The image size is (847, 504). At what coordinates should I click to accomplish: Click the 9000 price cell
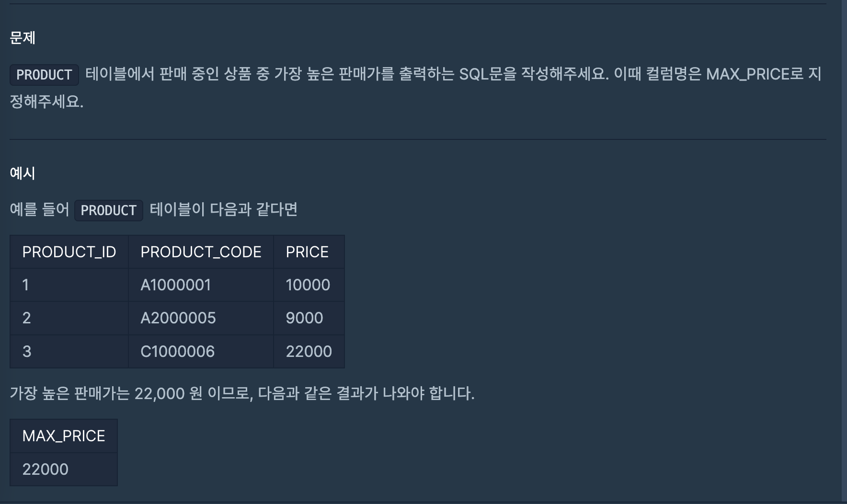coord(304,318)
